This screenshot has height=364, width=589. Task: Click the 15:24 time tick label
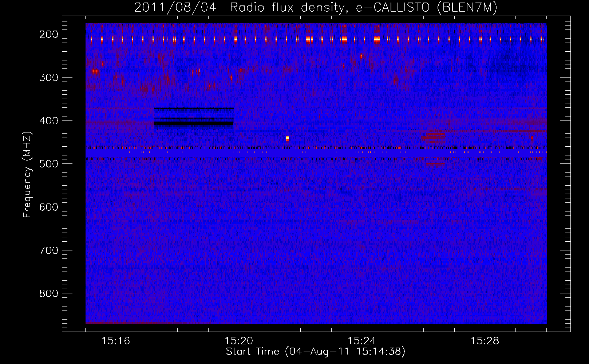[362, 341]
